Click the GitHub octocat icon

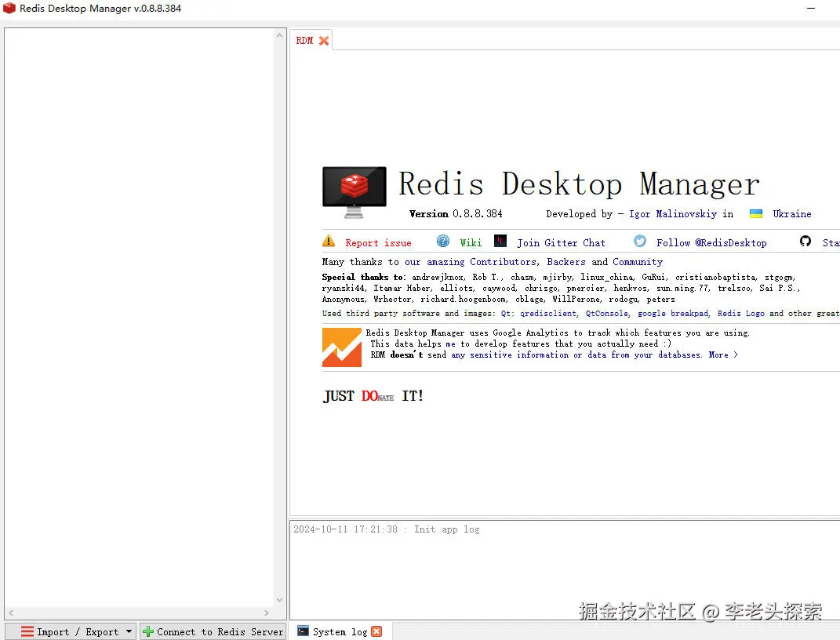805,241
